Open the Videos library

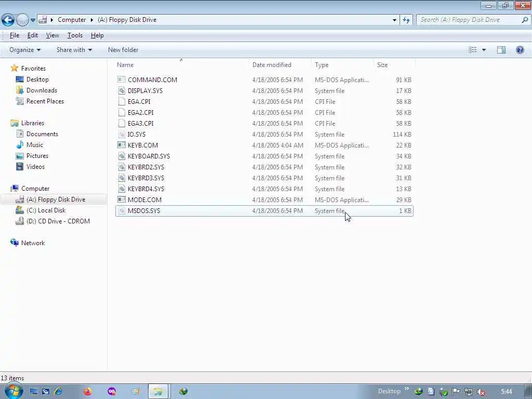click(35, 167)
